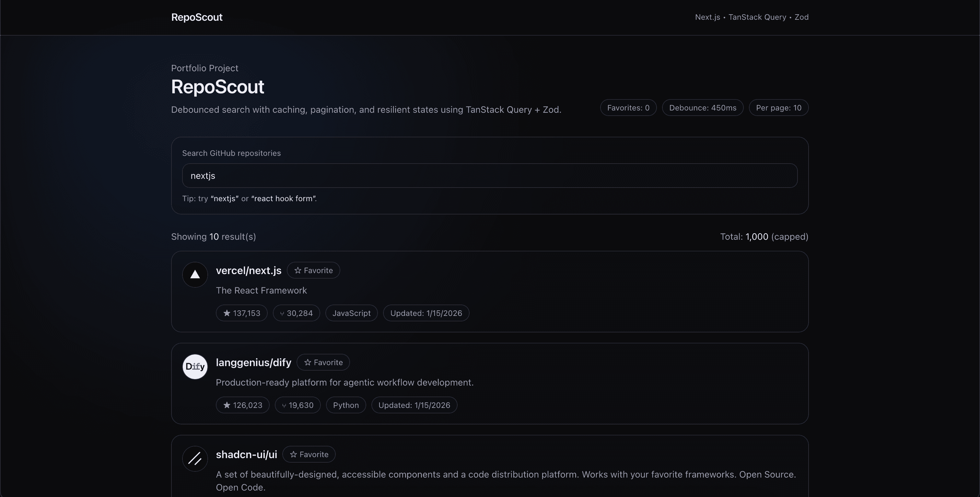The image size is (980, 497).
Task: Click the Vercel triangle avatar icon
Action: [x=194, y=274]
